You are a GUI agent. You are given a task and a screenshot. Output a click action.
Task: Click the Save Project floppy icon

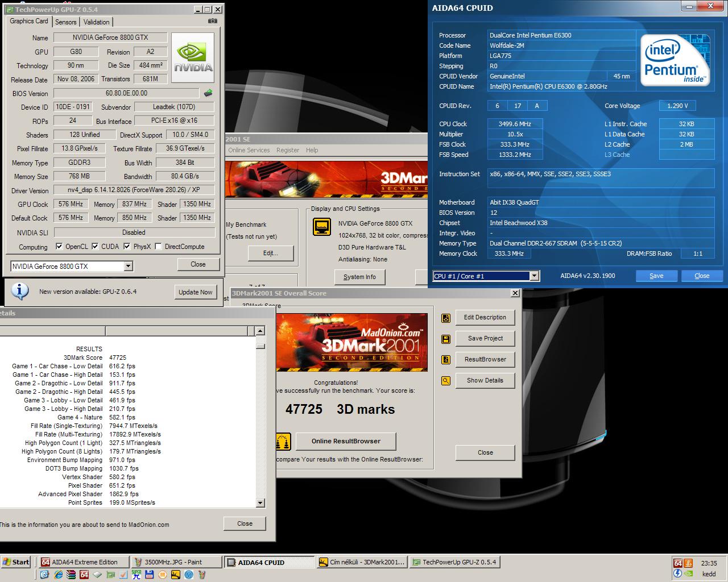(446, 339)
